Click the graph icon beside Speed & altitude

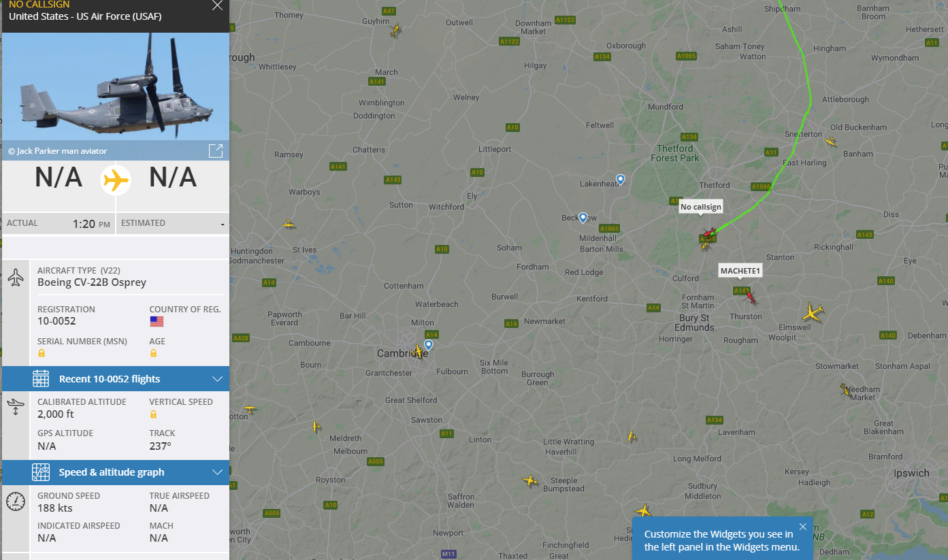coord(41,472)
